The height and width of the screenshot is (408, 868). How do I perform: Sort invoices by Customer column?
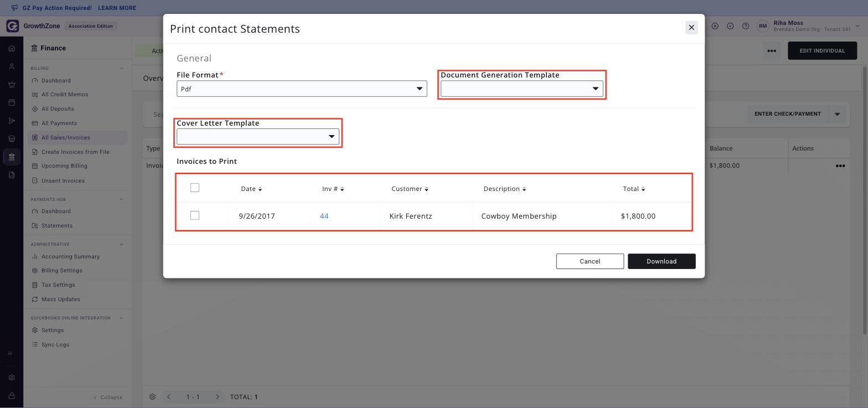[x=410, y=189]
